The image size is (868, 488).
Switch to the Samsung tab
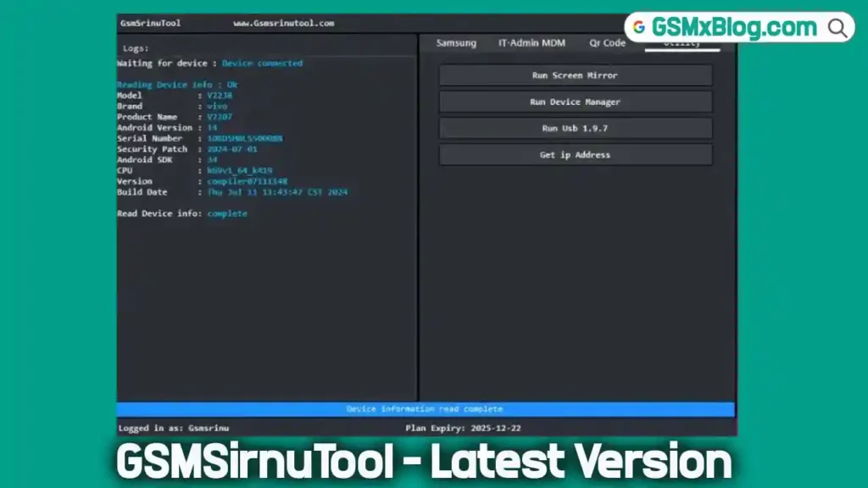click(x=455, y=42)
